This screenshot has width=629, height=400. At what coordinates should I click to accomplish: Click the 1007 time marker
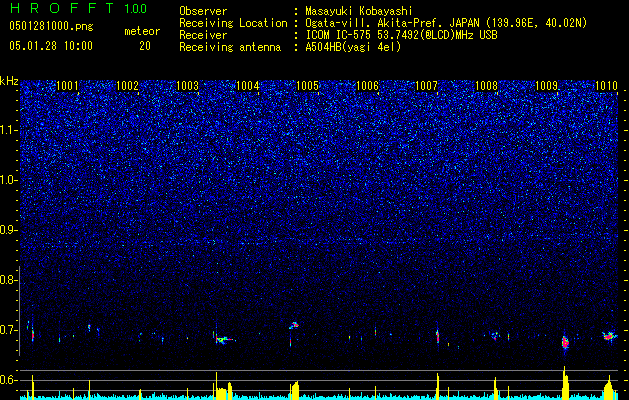click(x=426, y=86)
